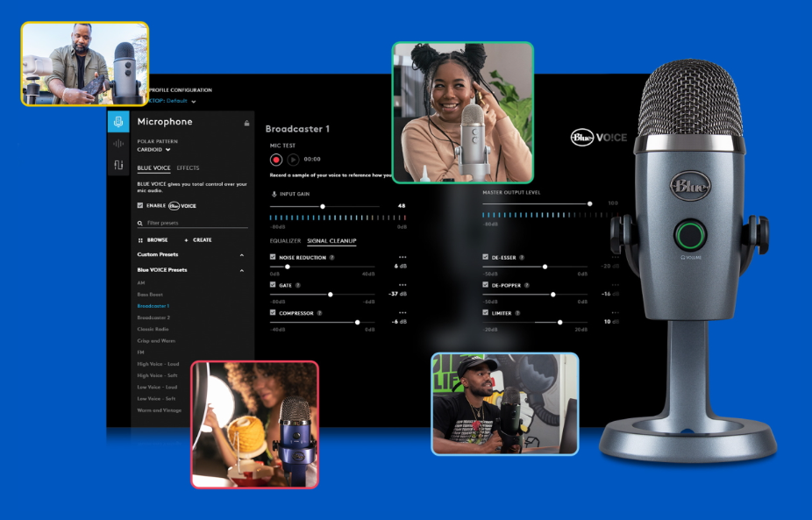The height and width of the screenshot is (520, 812).
Task: Click the Gate threshold slider handle
Action: [331, 294]
